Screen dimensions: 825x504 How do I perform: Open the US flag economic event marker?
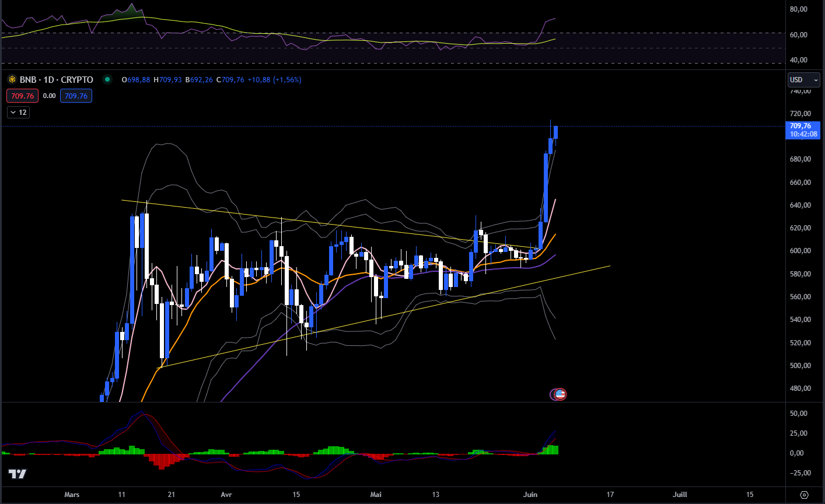pos(558,394)
